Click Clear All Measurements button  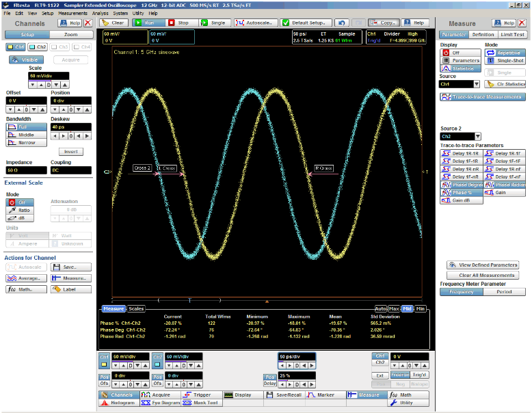tap(482, 275)
